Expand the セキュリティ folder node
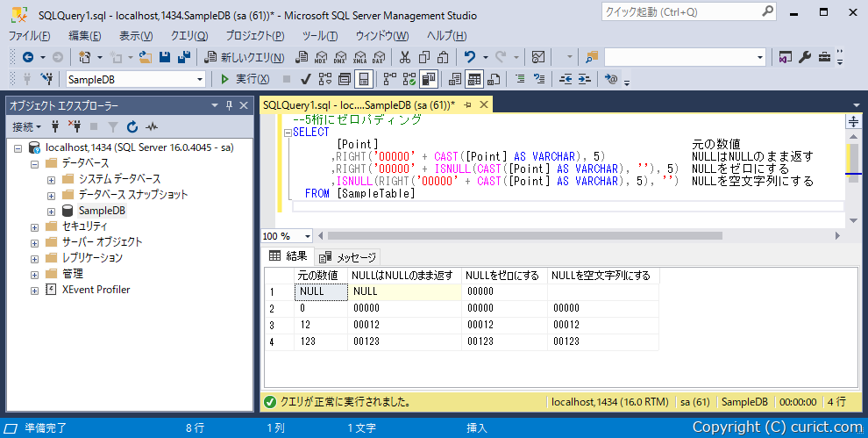 tap(34, 227)
